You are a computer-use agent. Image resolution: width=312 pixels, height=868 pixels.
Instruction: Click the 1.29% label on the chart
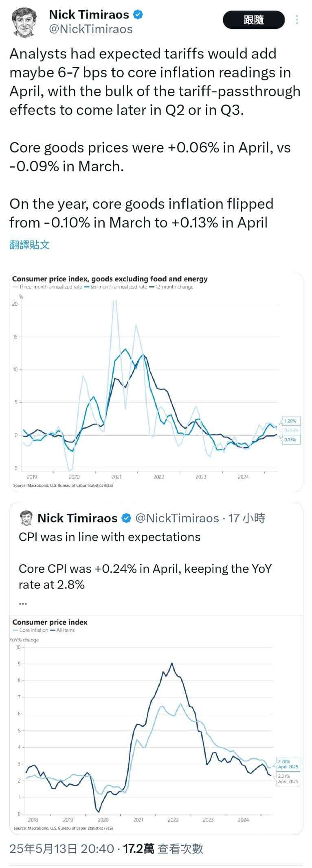290,421
